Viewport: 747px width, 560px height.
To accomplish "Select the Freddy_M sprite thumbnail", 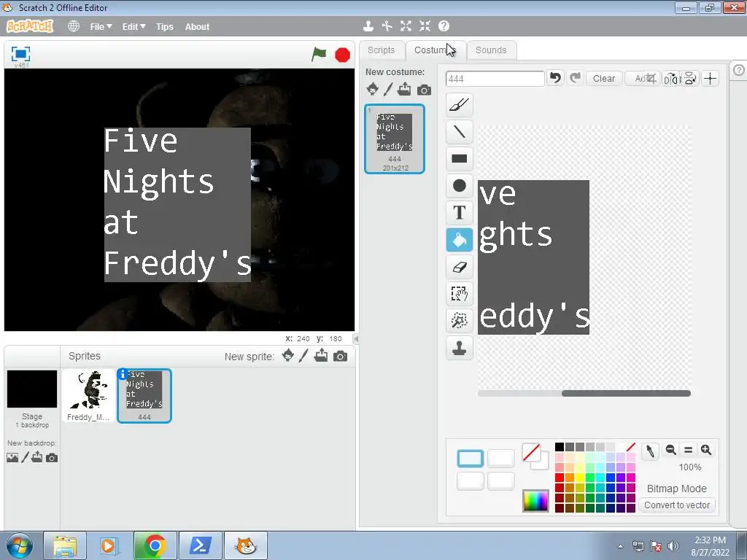I will pos(88,396).
